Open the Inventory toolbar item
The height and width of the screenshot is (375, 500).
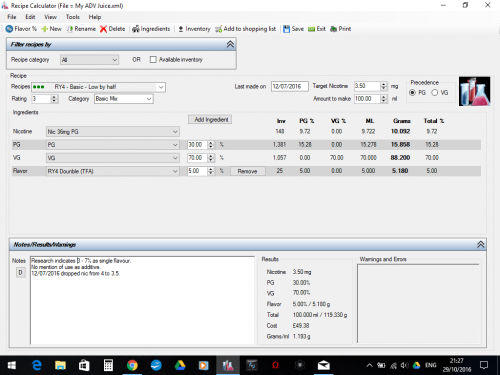pos(194,29)
